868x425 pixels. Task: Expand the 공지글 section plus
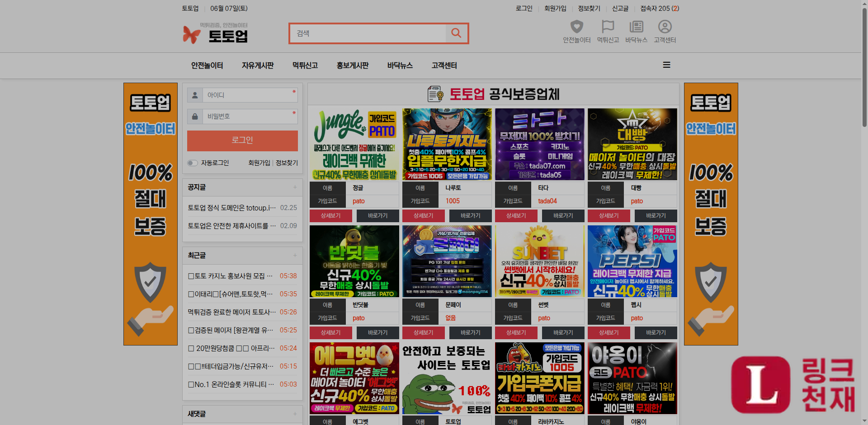click(x=295, y=187)
